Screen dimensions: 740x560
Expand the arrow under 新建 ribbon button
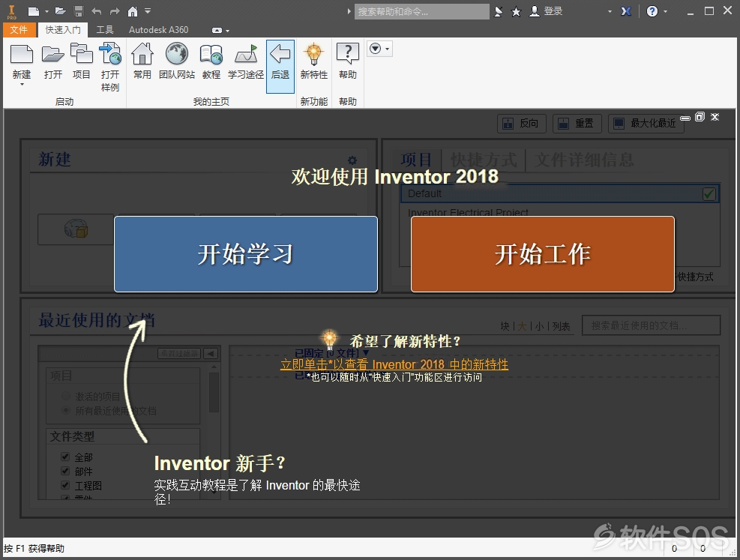point(22,85)
